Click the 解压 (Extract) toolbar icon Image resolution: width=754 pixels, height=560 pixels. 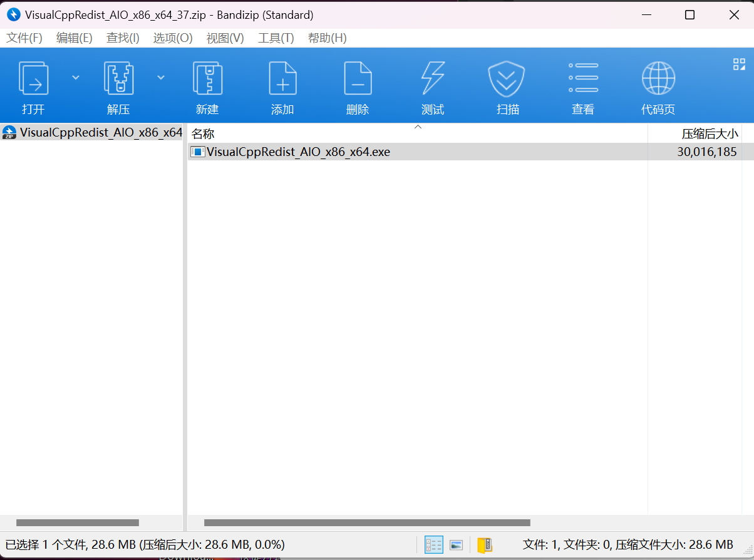point(118,79)
